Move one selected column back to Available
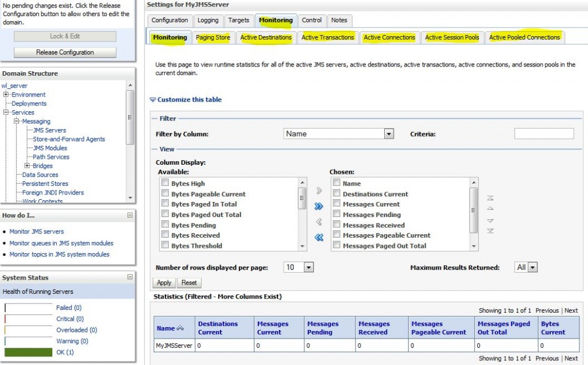This screenshot has height=365, width=588. tap(319, 222)
